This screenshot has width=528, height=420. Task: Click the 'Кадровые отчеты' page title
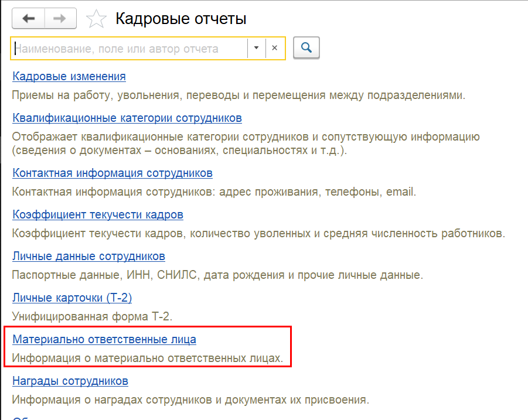click(181, 19)
